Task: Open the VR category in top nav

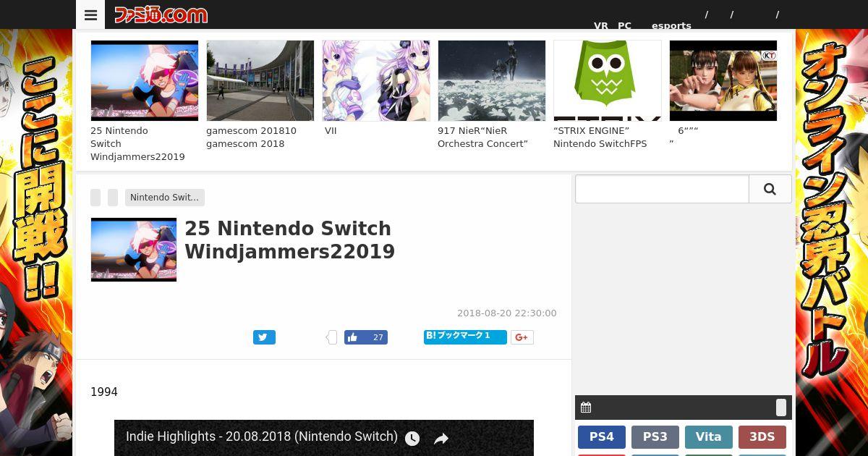Action: point(601,25)
